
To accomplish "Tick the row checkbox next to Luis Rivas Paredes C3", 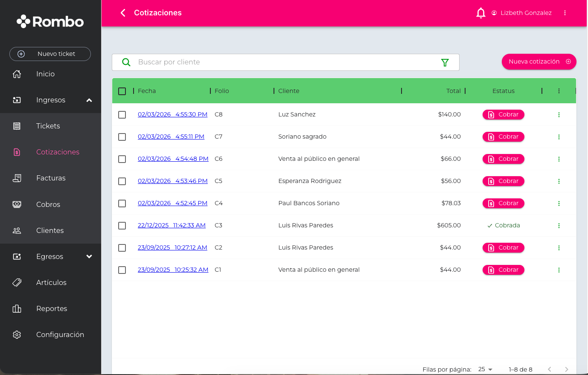I will point(122,225).
